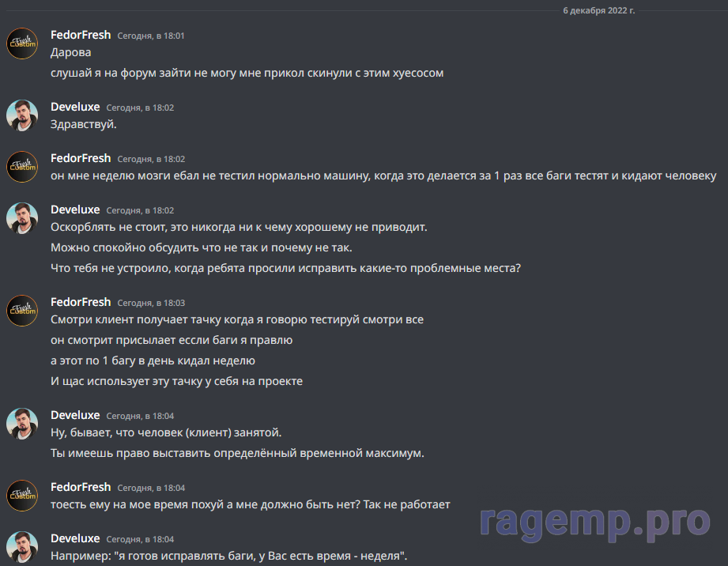Click the "Сегодня, в 18:03" timestamp
Image resolution: width=728 pixels, height=566 pixels.
click(151, 303)
